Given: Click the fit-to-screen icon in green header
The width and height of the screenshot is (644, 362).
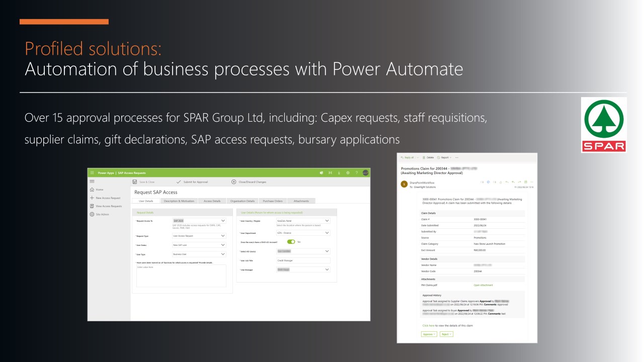Looking at the screenshot, I should (330, 172).
